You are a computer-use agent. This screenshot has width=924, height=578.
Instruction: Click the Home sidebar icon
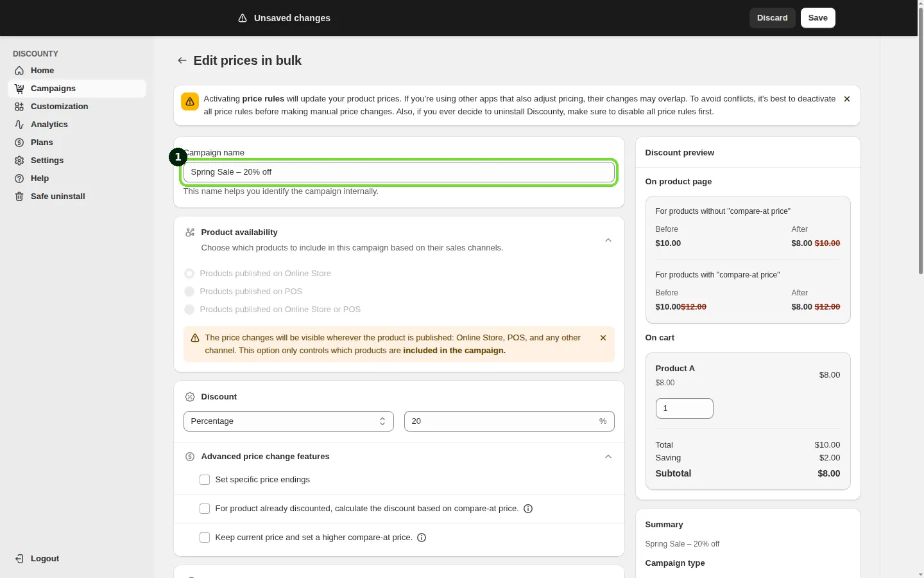pyautogui.click(x=19, y=71)
